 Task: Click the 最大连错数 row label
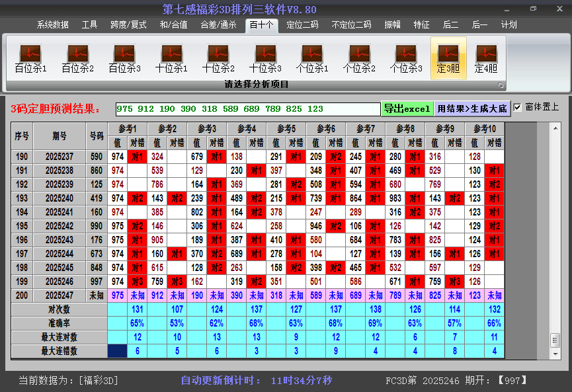coord(59,351)
